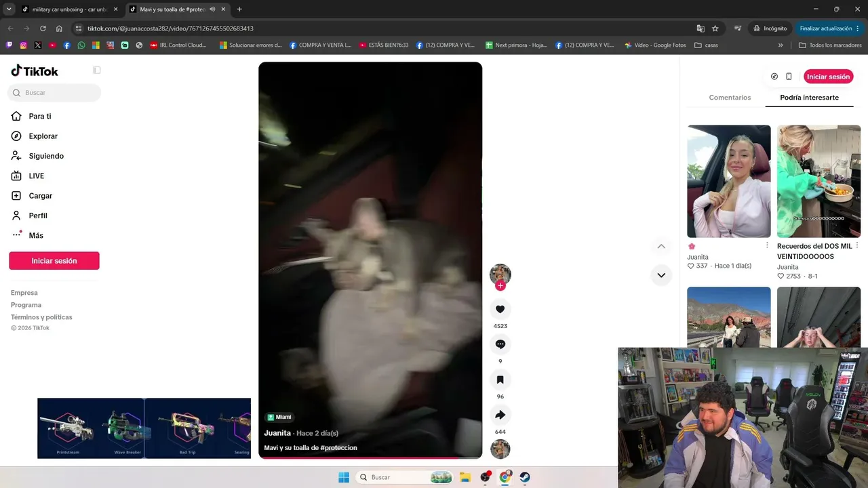Switch to the Comentarios tab

(x=730, y=98)
